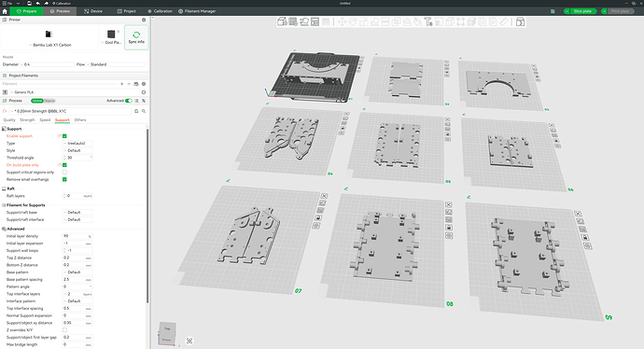Select the Mesh boolean tool
This screenshot has width=644, height=349.
point(396,21)
